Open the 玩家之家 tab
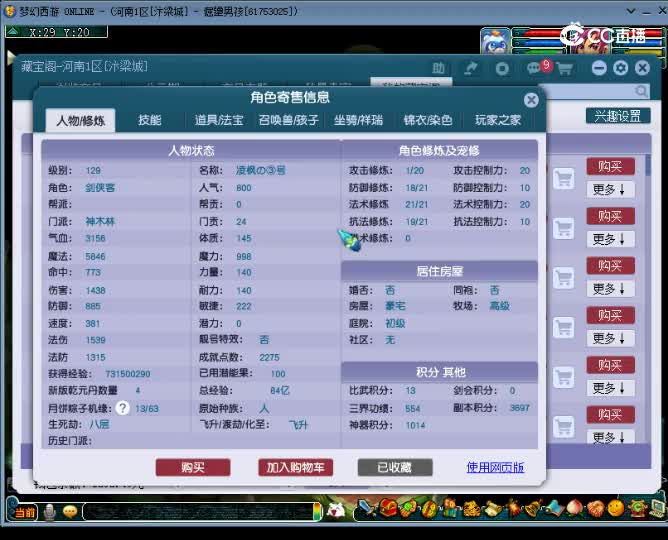Screen dimensions: 668x540 point(498,120)
